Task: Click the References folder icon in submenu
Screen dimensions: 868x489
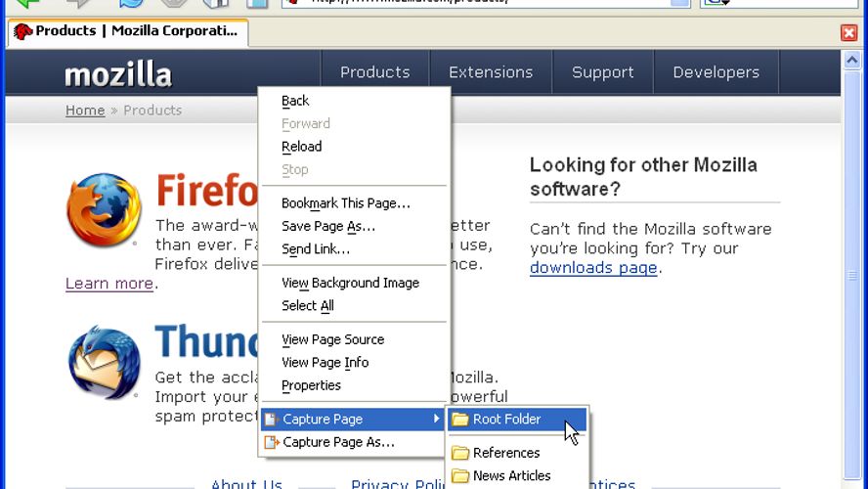Action: point(460,453)
